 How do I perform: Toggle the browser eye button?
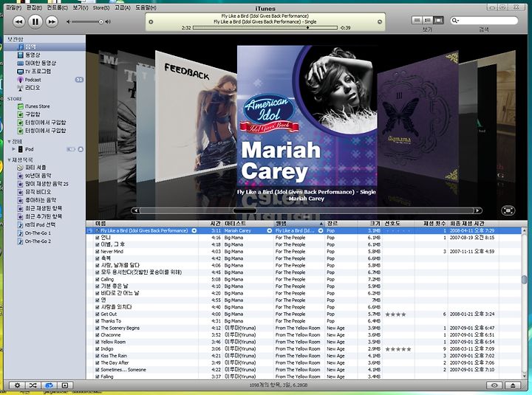[x=494, y=385]
